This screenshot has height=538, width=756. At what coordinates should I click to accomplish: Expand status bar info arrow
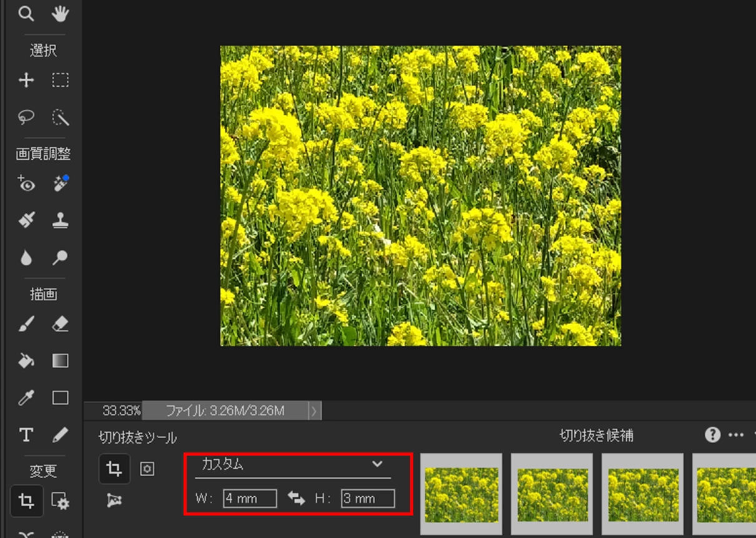pyautogui.click(x=315, y=411)
